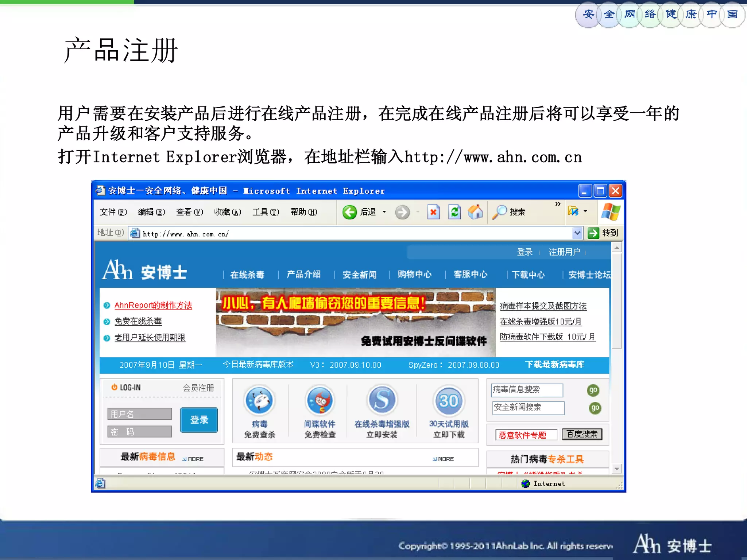Click the LOG-IN power icon
Image resolution: width=747 pixels, height=560 pixels.
click(114, 387)
